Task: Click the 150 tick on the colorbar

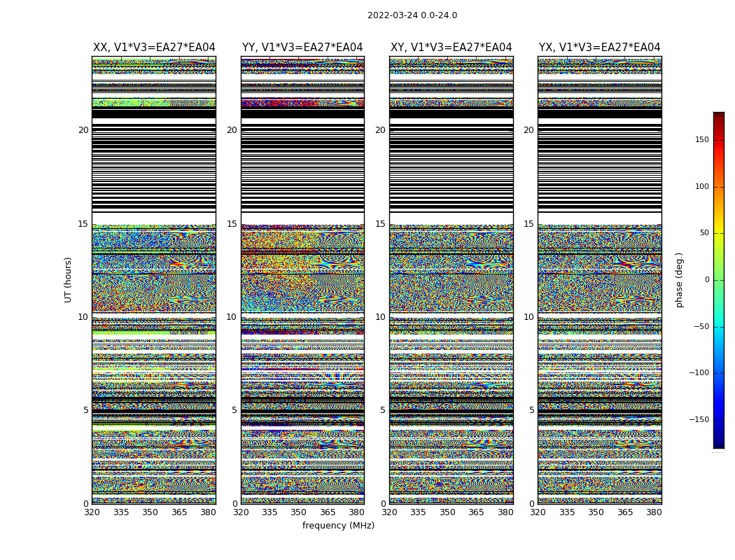Action: point(702,139)
